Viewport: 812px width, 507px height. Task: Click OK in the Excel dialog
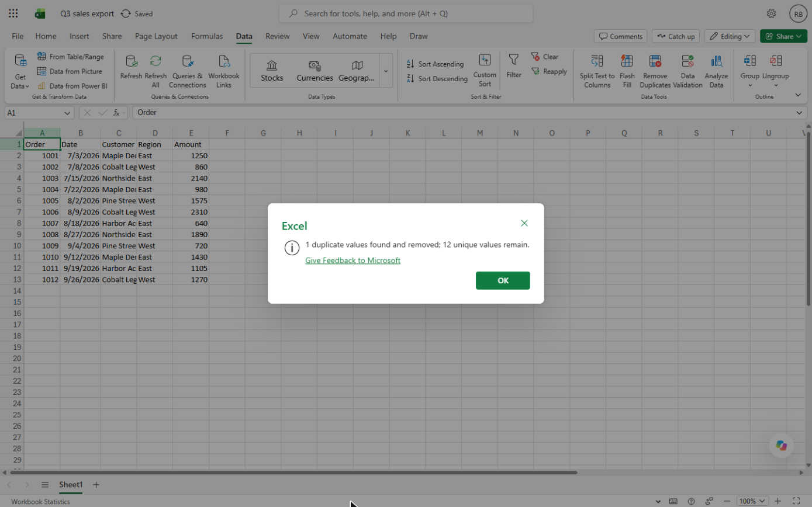(503, 280)
